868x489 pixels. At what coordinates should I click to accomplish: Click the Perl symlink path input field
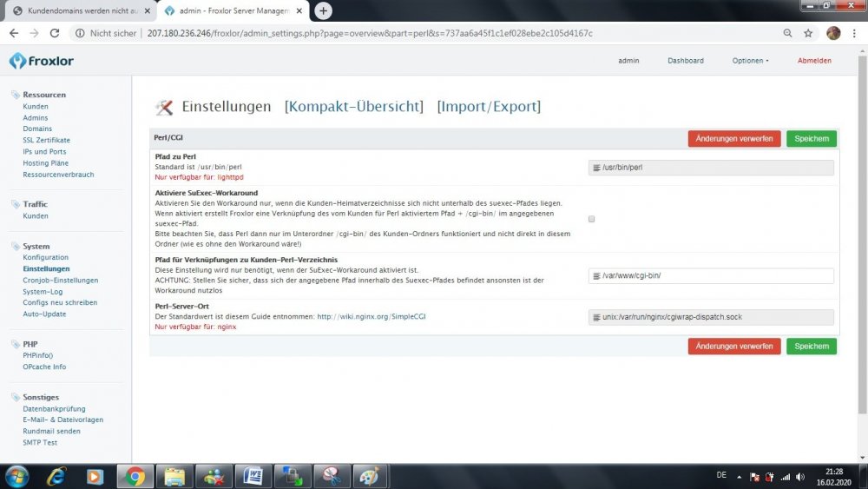tap(712, 275)
